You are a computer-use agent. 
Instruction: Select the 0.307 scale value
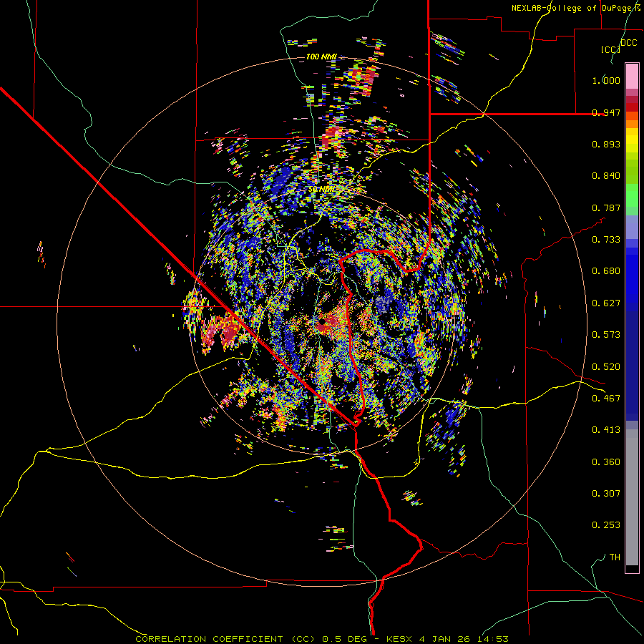point(606,494)
